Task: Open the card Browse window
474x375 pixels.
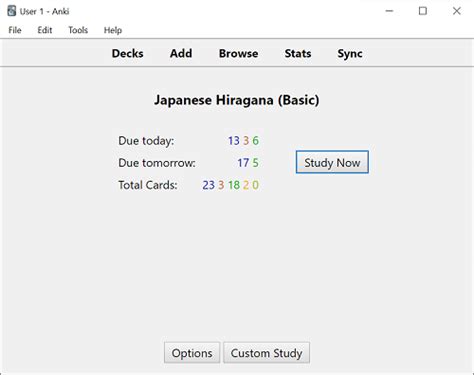Action: point(238,53)
